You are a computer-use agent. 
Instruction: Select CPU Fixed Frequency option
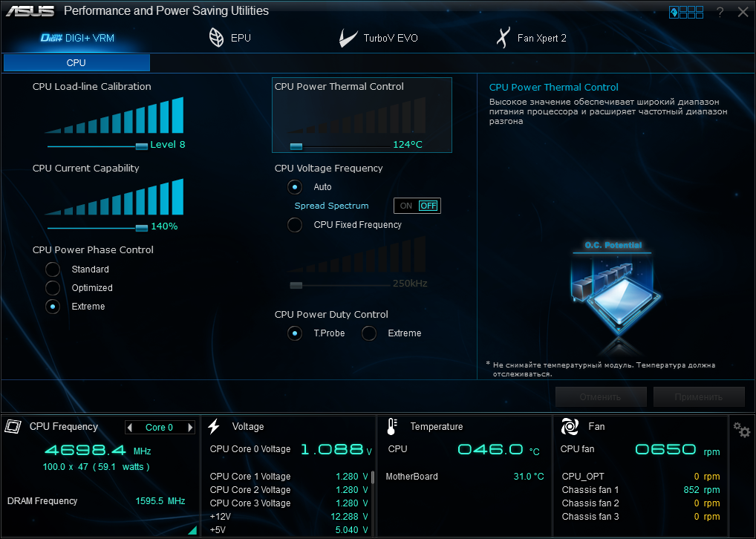click(295, 225)
